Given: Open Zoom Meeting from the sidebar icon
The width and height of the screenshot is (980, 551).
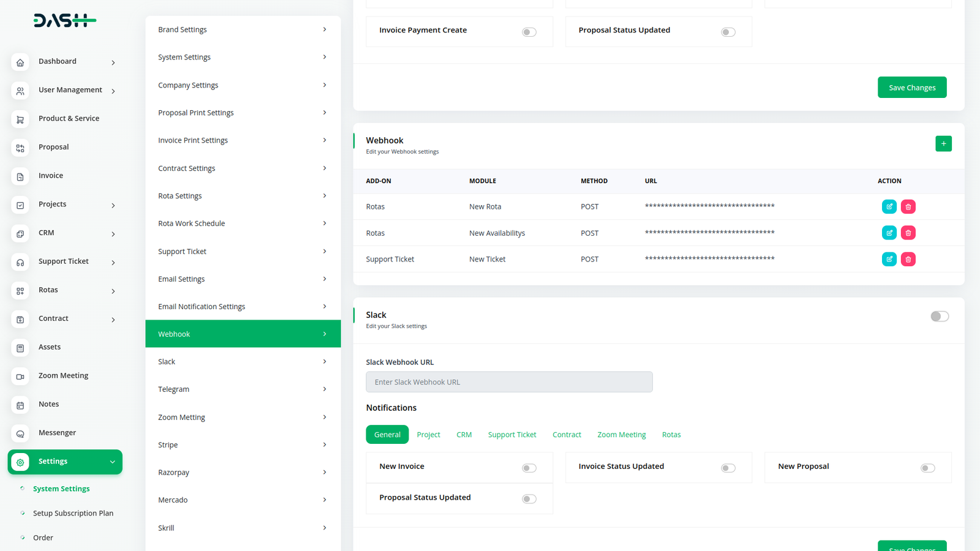Looking at the screenshot, I should (x=20, y=377).
